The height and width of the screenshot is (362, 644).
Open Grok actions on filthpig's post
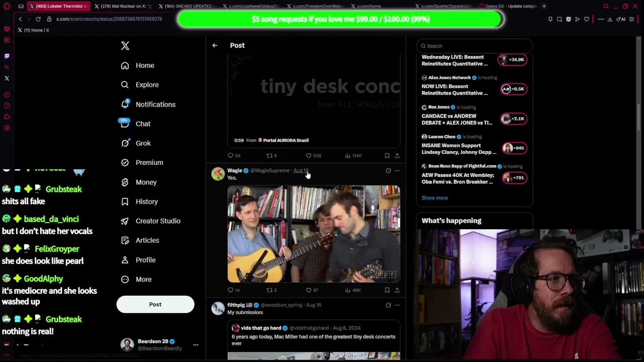click(388, 305)
